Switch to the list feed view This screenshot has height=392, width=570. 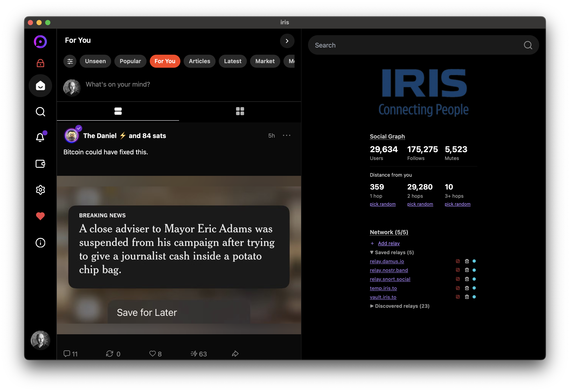118,111
